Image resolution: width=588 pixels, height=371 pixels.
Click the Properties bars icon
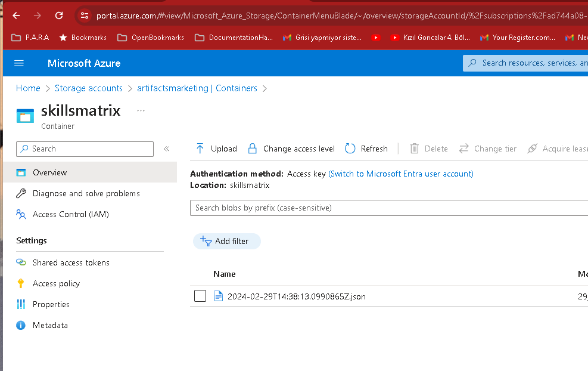[x=21, y=304]
